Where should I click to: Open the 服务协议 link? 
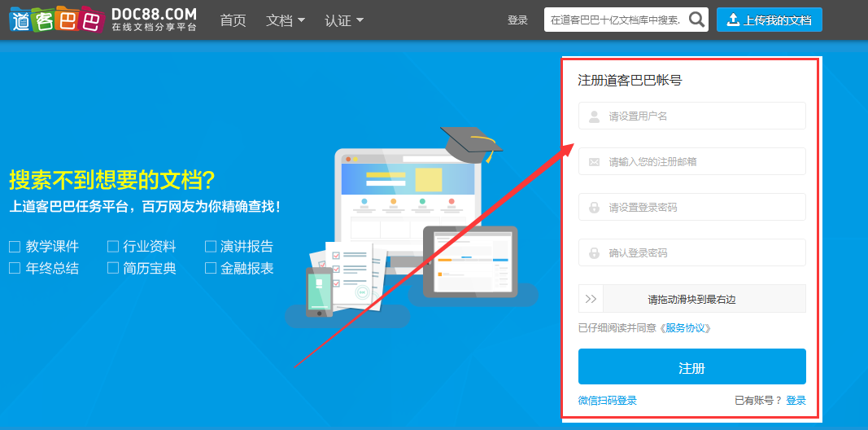(688, 328)
